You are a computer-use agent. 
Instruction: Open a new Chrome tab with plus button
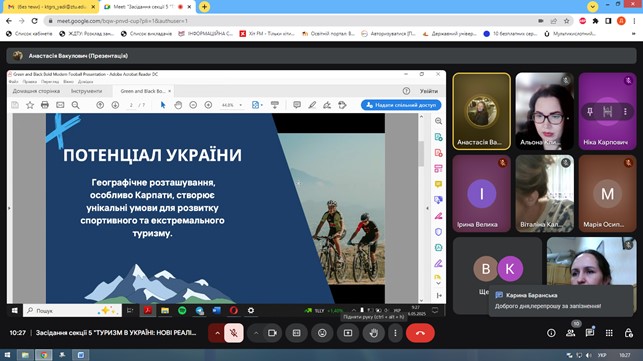click(x=204, y=7)
